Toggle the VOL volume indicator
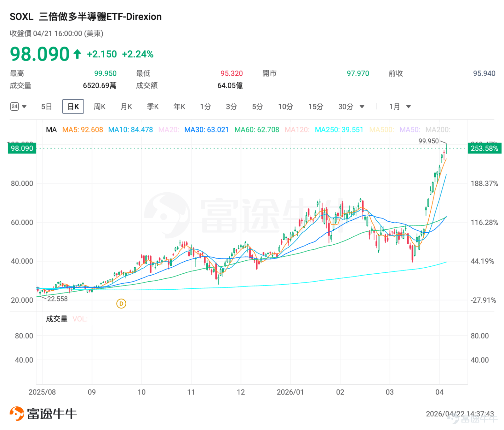504x430 pixels. pos(80,319)
